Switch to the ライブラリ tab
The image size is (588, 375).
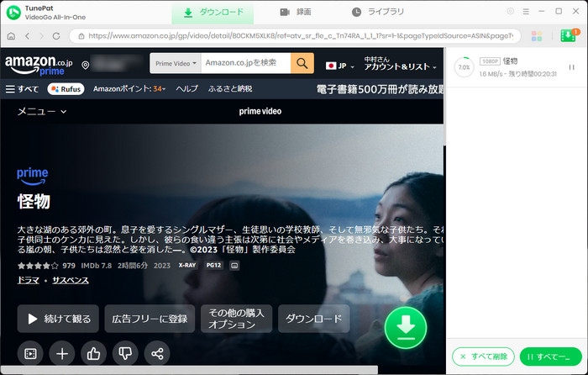pos(378,13)
